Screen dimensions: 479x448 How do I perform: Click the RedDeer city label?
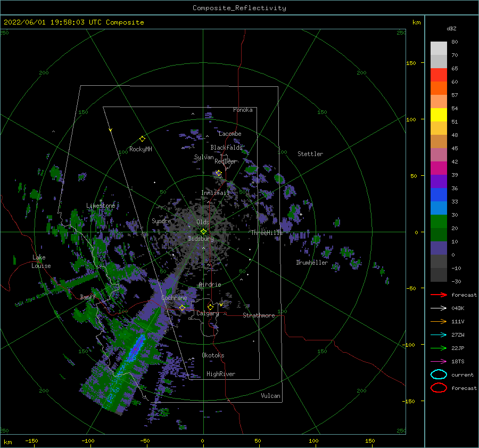226,161
